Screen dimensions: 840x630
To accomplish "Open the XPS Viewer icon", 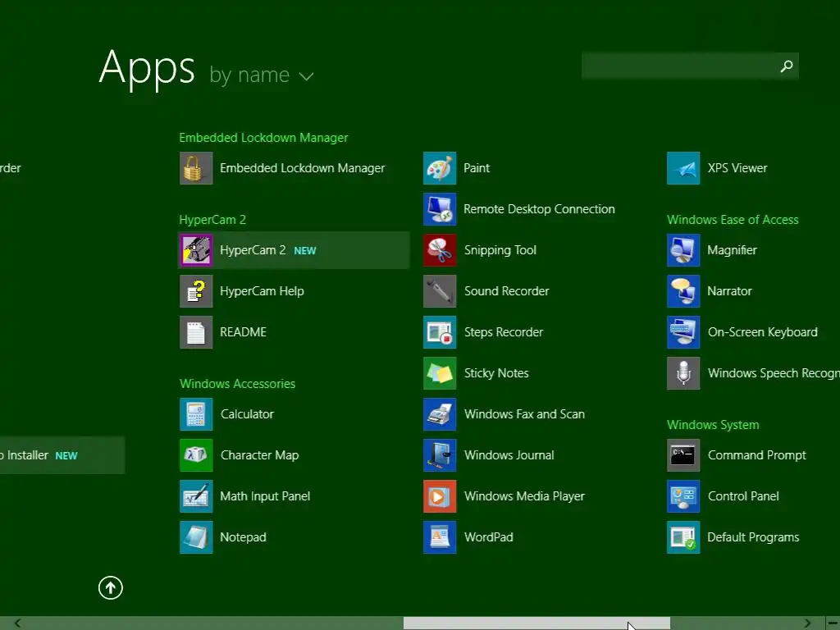I will 683,168.
